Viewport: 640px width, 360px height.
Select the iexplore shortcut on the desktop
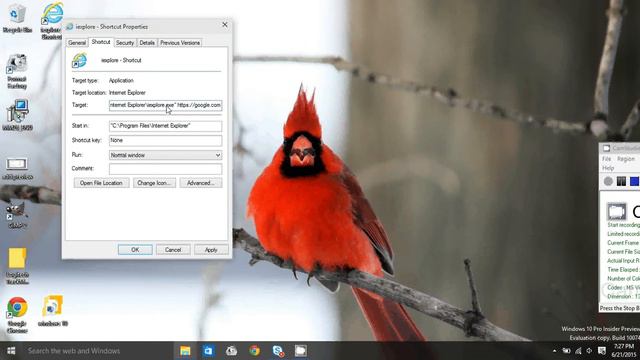[52, 20]
